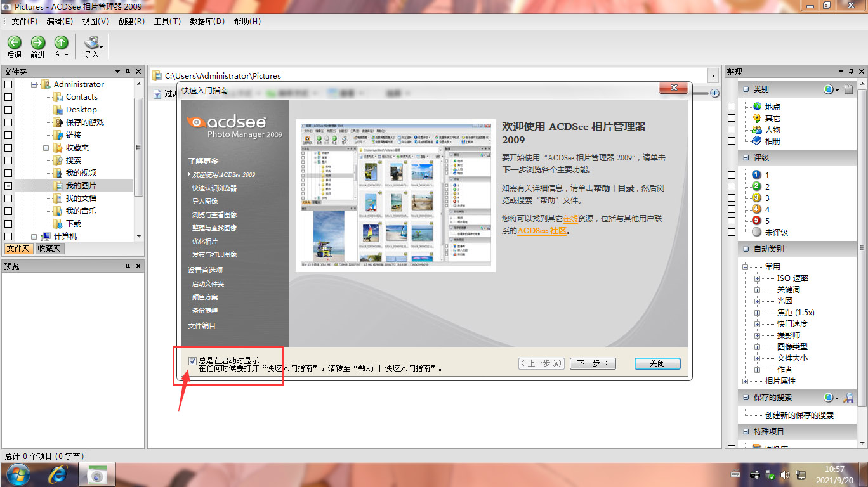The height and width of the screenshot is (487, 868).
Task: Click the ACDSee 社区 link
Action: tap(541, 231)
